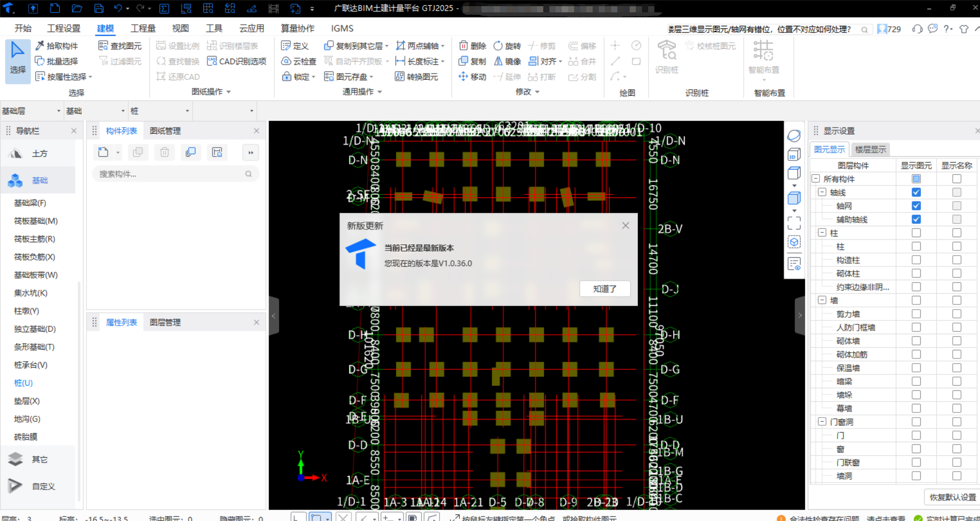Run 云检查 check
The width and height of the screenshot is (980, 521).
pos(299,61)
